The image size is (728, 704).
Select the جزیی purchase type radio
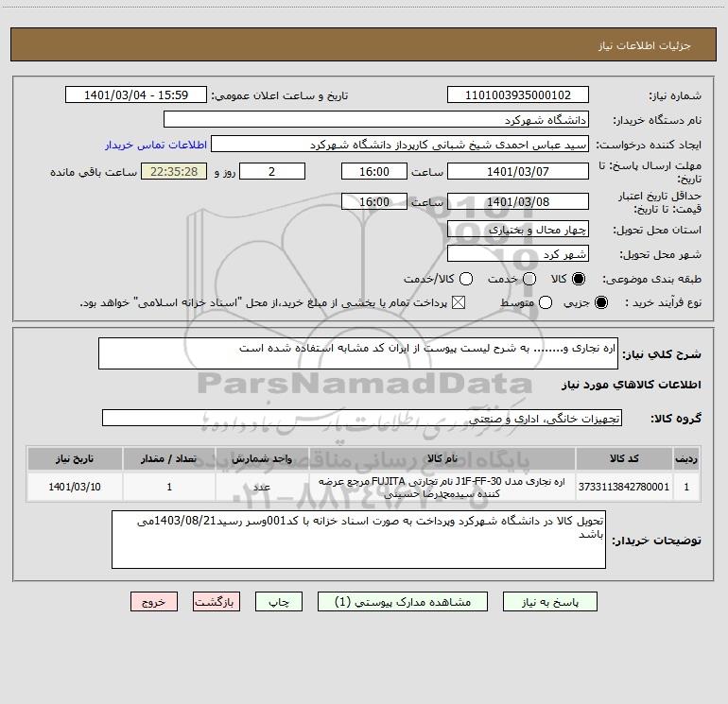coord(601,303)
